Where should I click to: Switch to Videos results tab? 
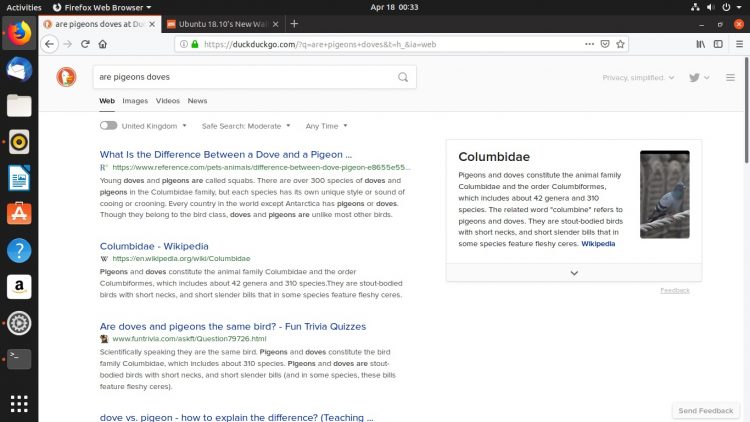167,101
